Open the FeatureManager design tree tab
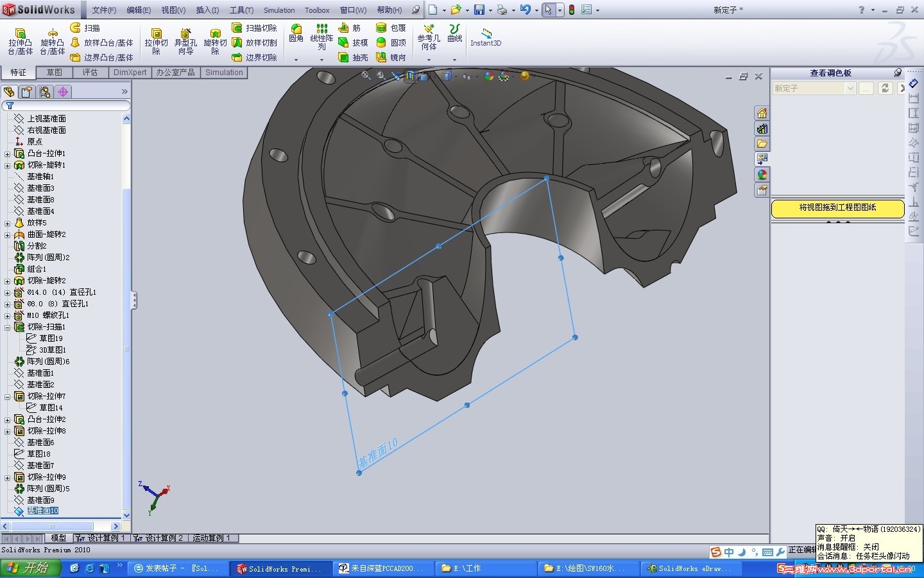Screen dimensions: 924x578 point(9,92)
